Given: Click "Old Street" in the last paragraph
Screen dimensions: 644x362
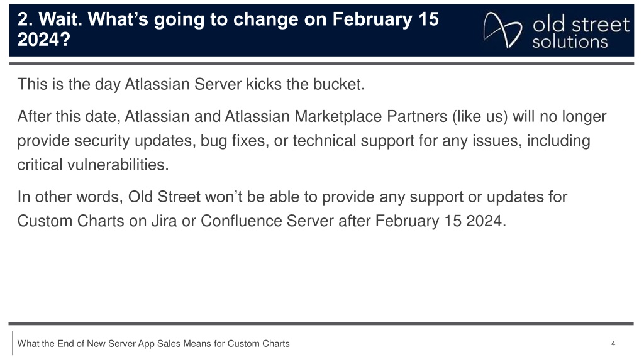Looking at the screenshot, I should (164, 197).
